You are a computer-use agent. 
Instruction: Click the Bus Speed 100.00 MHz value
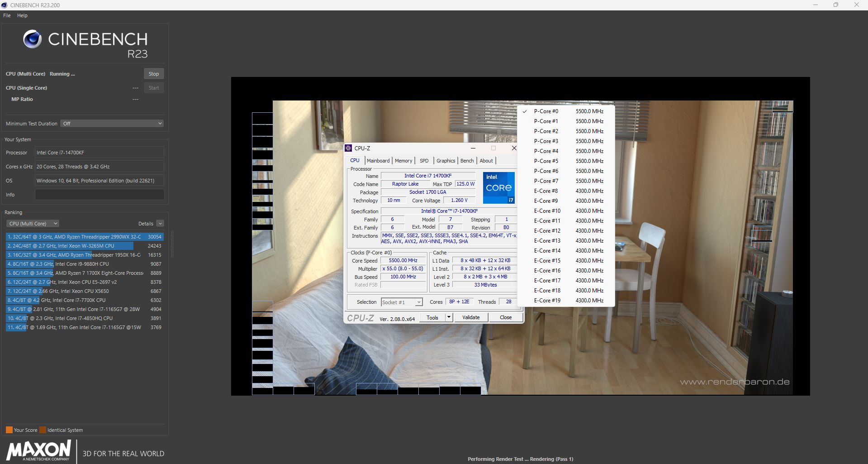coord(403,277)
